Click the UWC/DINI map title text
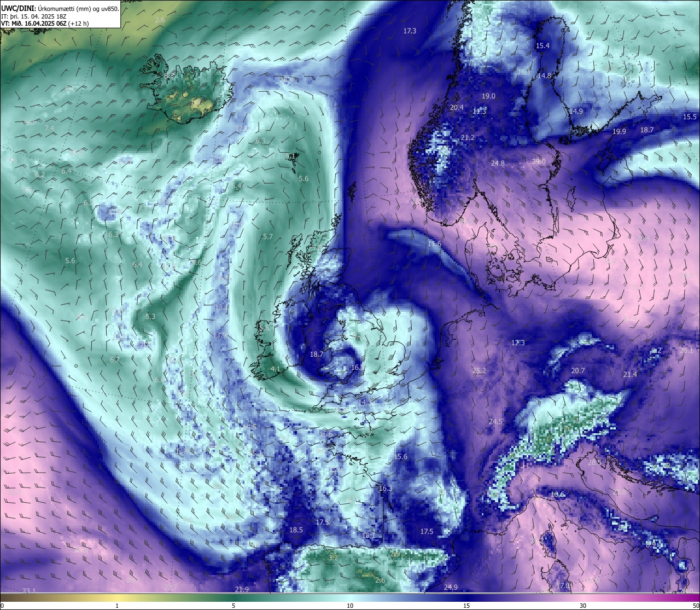The width and height of the screenshot is (700, 610). click(x=60, y=8)
